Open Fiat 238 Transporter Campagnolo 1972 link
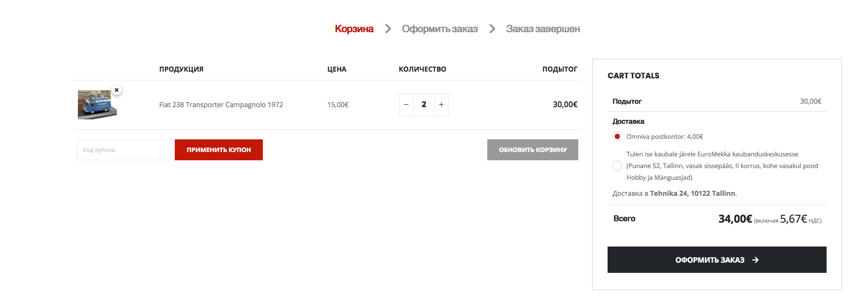Viewport: 868px width, 305px height. coord(221,105)
